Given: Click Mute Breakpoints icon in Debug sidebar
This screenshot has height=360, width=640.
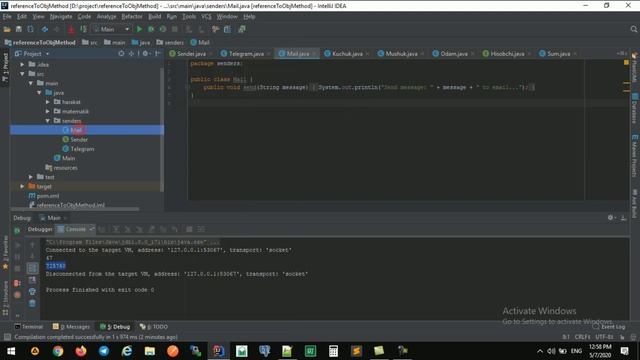Looking at the screenshot, I should 17,295.
